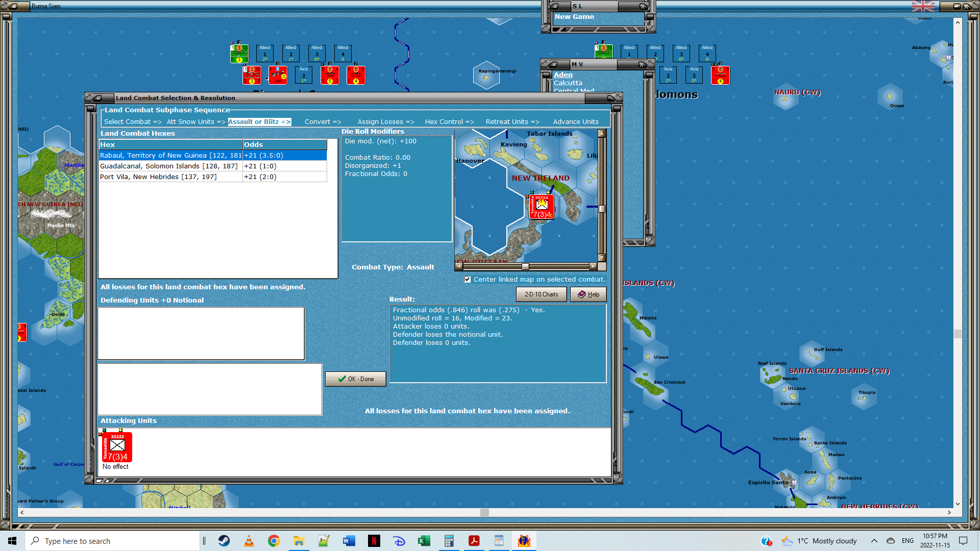Collapse the M V window with arrow

pyautogui.click(x=553, y=64)
